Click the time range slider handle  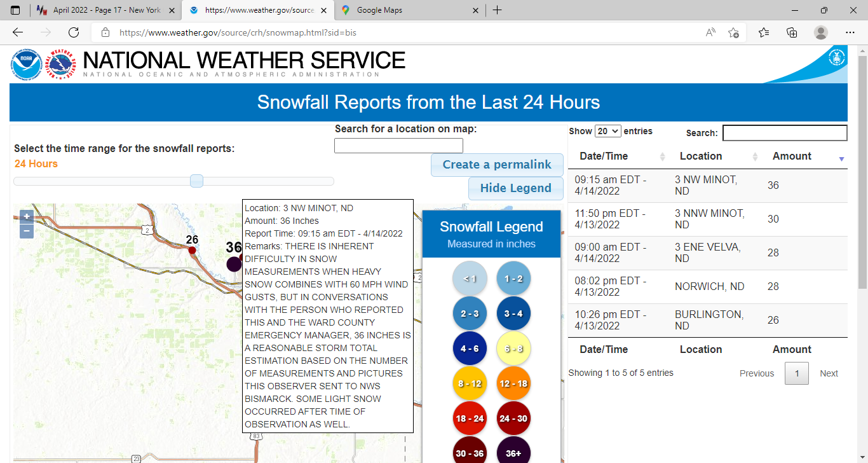(197, 181)
